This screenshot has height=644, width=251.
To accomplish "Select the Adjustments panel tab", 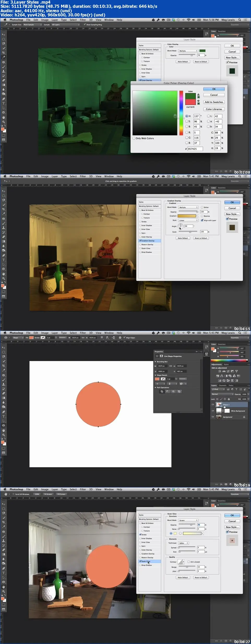I will coord(217,364).
